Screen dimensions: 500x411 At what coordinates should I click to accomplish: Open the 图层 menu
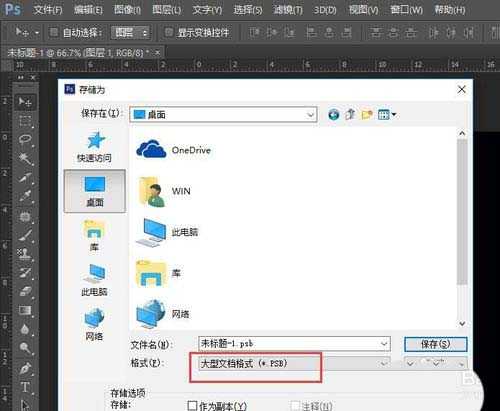[167, 10]
